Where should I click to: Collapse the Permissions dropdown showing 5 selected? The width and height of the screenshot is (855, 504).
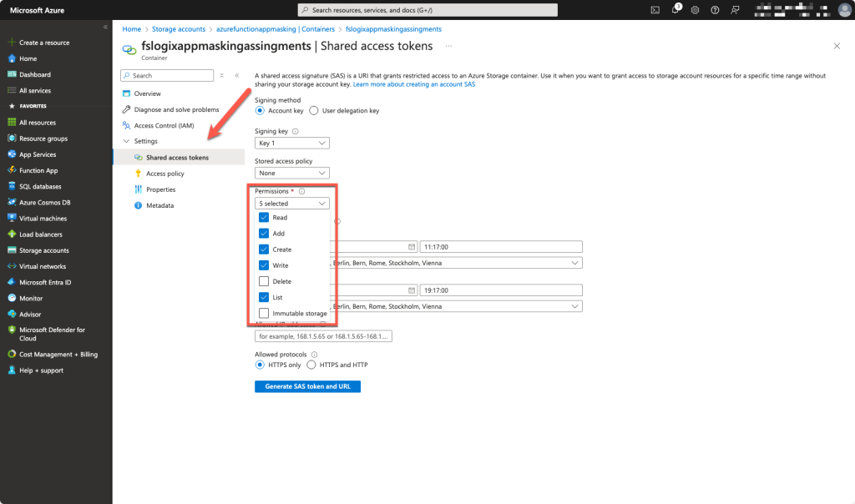[x=291, y=204]
